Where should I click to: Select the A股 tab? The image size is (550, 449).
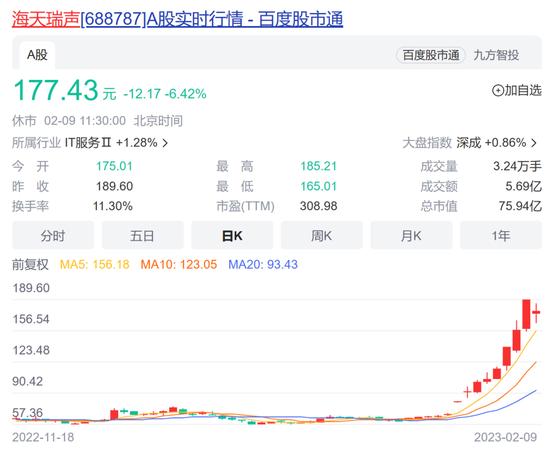[37, 55]
